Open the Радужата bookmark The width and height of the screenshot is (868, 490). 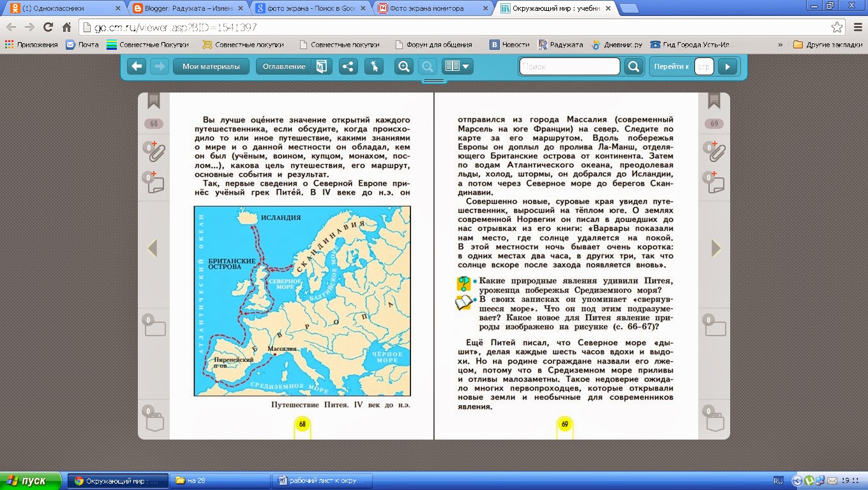pyautogui.click(x=560, y=45)
